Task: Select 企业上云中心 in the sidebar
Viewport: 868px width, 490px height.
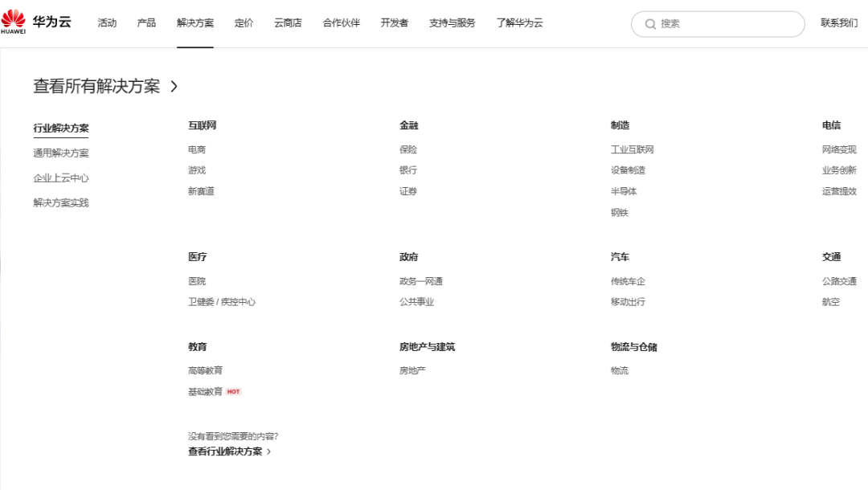Action: coord(61,178)
